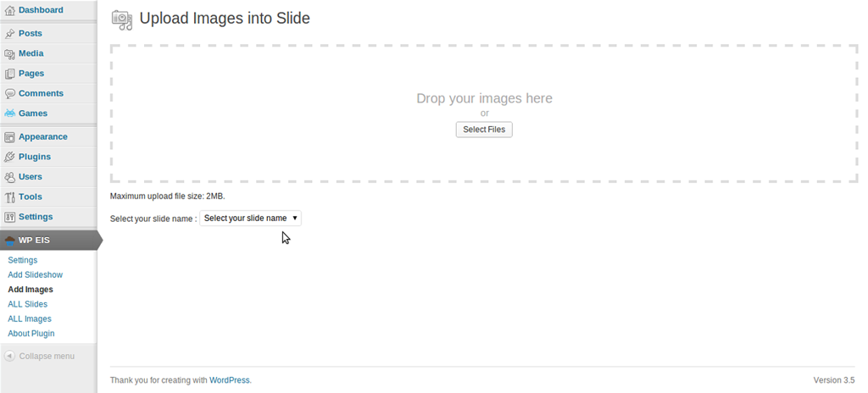Viewport: 868px width, 393px height.
Task: Click the Dashboard home icon
Action: pos(9,10)
